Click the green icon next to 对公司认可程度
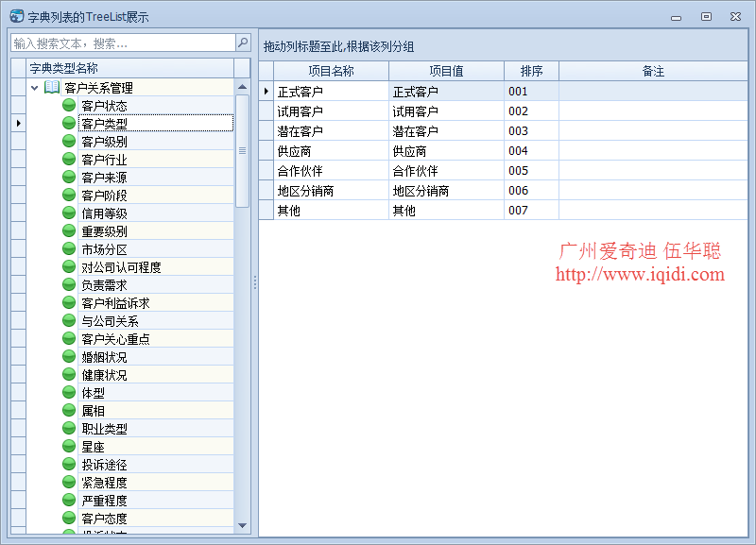Viewport: 756px width, 545px height. tap(69, 266)
